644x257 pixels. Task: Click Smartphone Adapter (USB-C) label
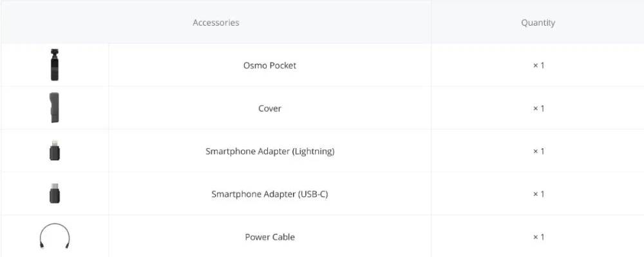[x=270, y=194]
